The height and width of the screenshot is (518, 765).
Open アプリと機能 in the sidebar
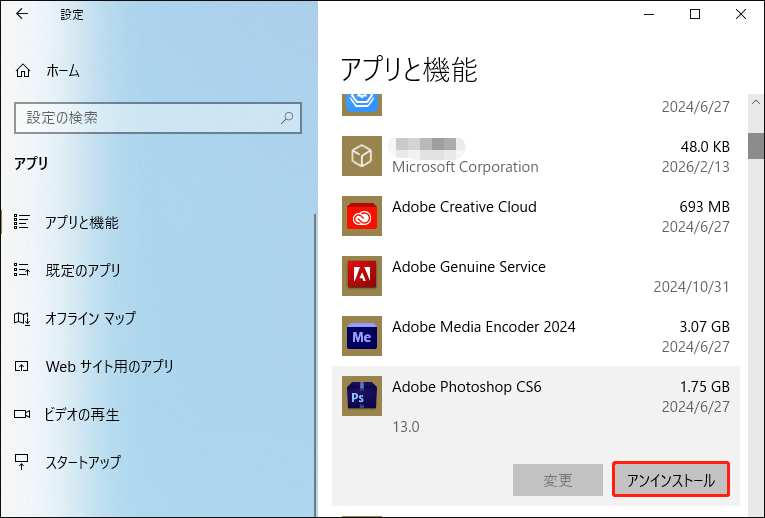(82, 222)
